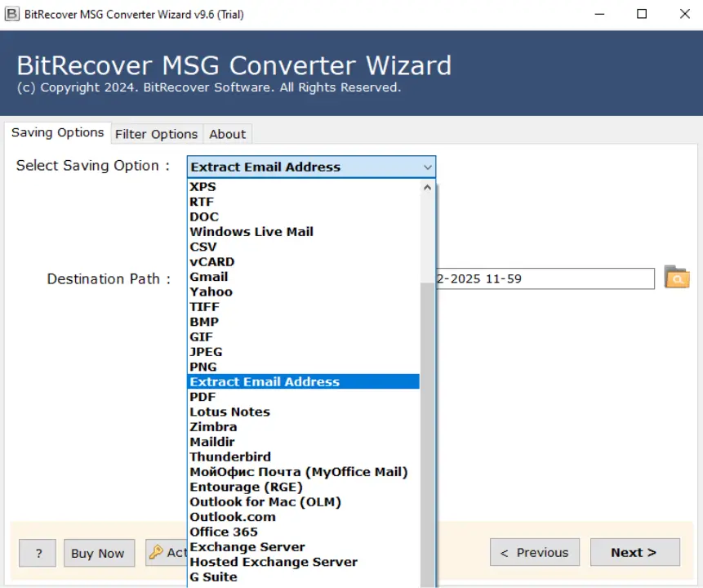Viewport: 703px width, 588px height.
Task: Choose PNG image format option
Action: 304,367
